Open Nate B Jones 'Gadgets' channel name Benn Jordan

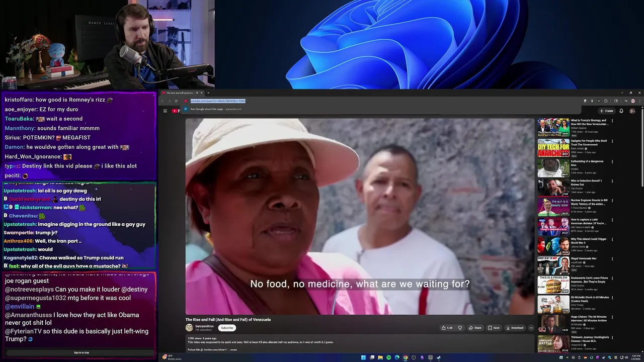[x=577, y=149]
